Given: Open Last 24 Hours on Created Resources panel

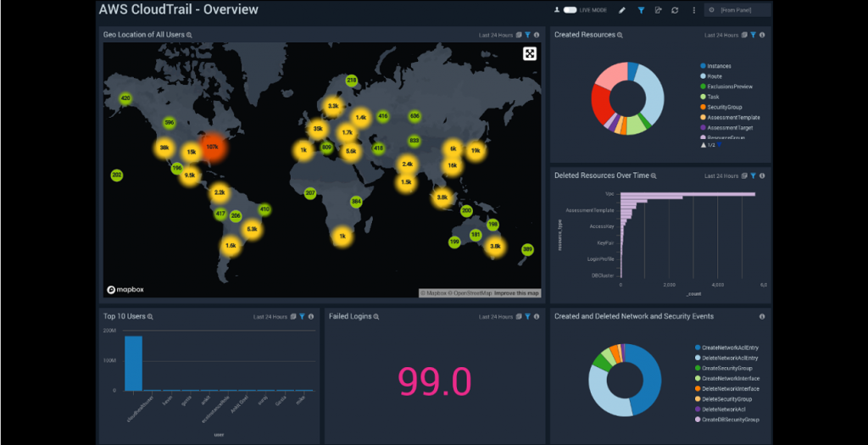Looking at the screenshot, I should pos(721,35).
